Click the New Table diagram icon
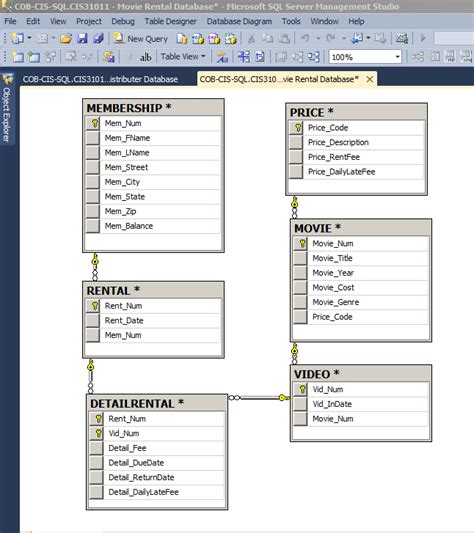Screen dimensions: 474x533 pos(18,57)
